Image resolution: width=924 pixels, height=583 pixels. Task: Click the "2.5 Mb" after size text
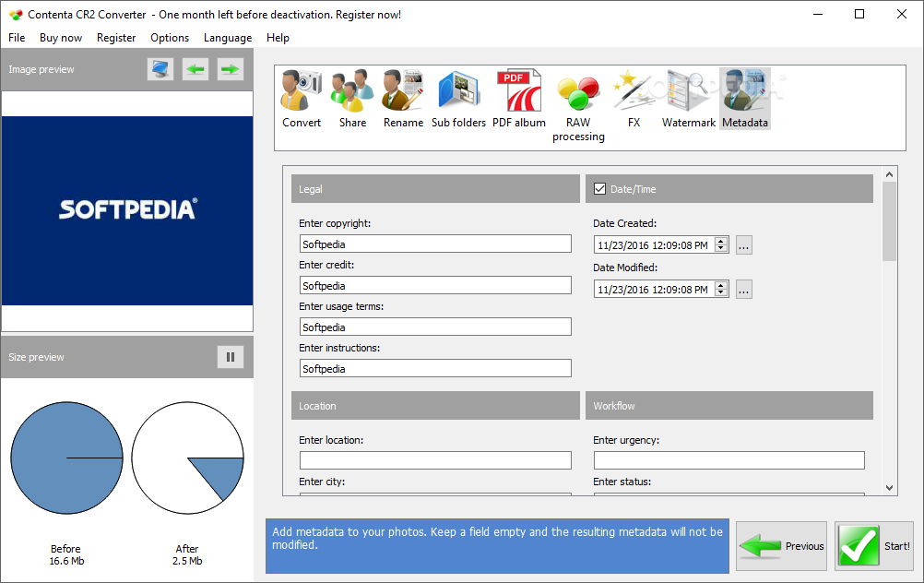[187, 561]
